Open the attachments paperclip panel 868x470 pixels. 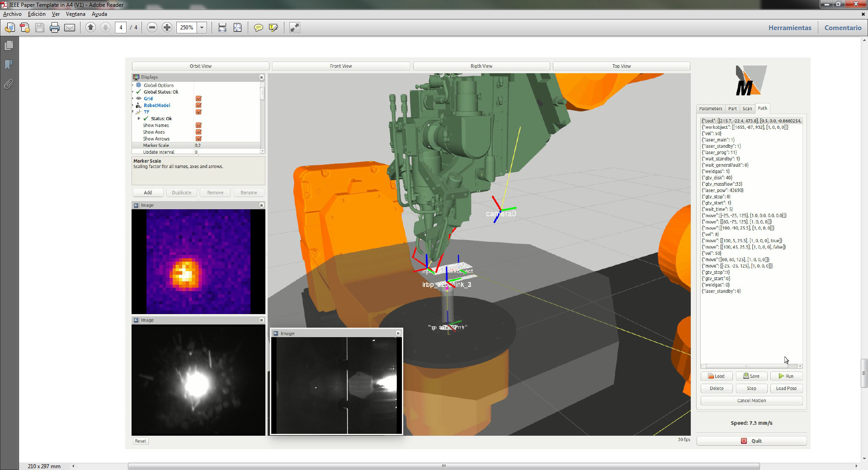(x=9, y=85)
